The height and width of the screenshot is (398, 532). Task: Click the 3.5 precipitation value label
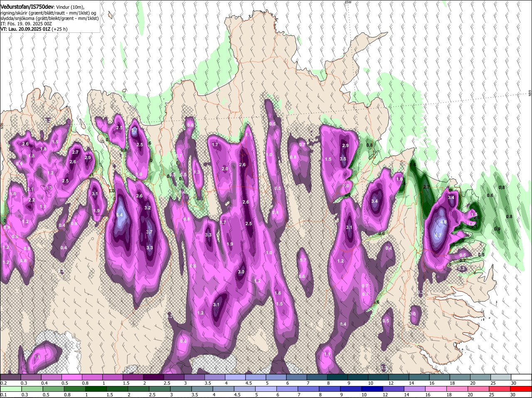coord(343,159)
